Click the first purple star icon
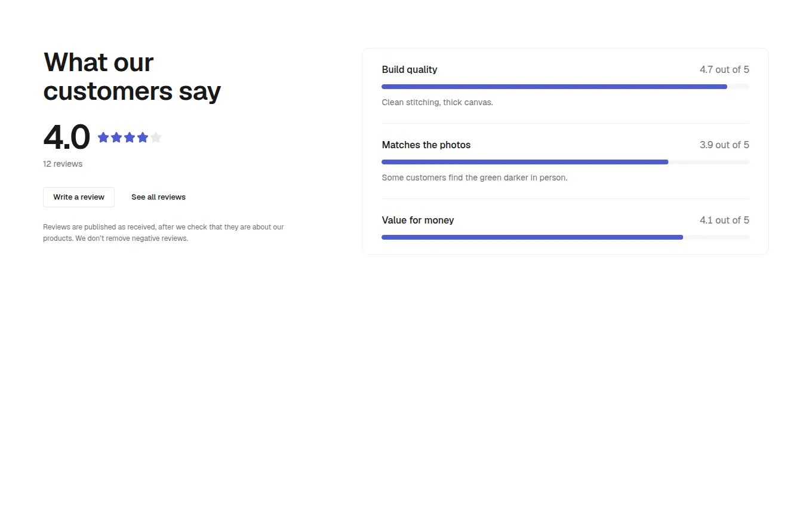812x508 pixels. tap(103, 137)
